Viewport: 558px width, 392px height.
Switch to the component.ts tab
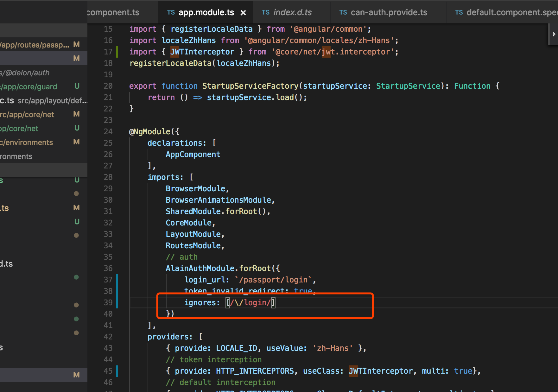114,12
